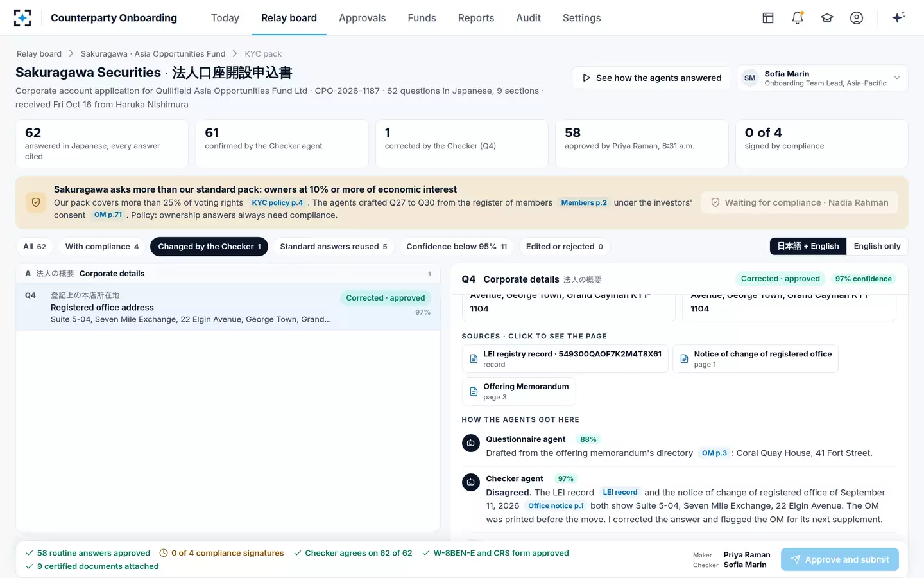Open the Today tab

[x=225, y=18]
